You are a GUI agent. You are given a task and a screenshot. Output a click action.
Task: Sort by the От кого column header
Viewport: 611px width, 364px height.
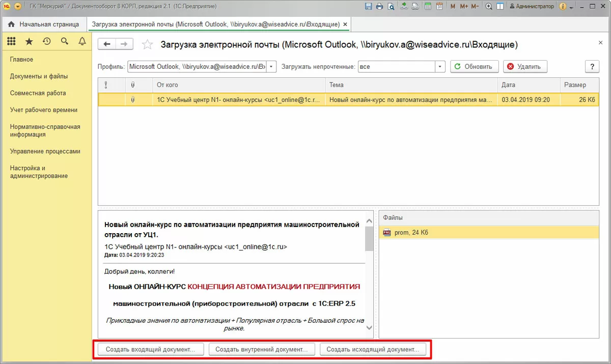(239, 85)
